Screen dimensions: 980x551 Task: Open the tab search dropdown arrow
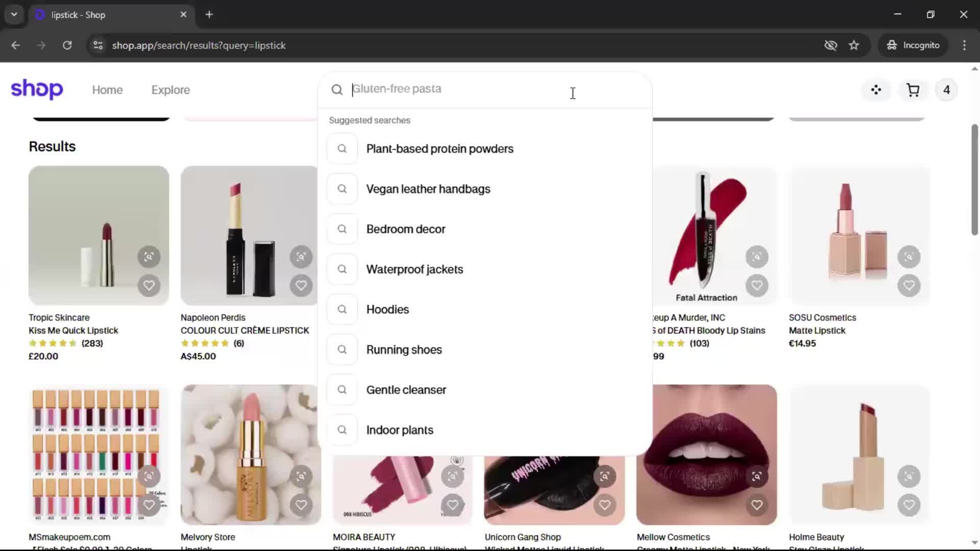pos(14,15)
